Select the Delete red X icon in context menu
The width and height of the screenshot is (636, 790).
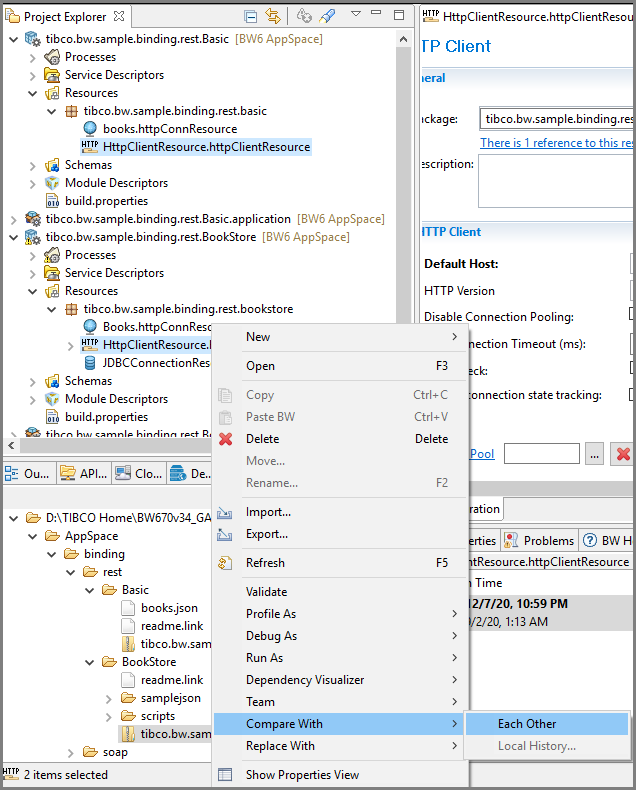coord(226,439)
